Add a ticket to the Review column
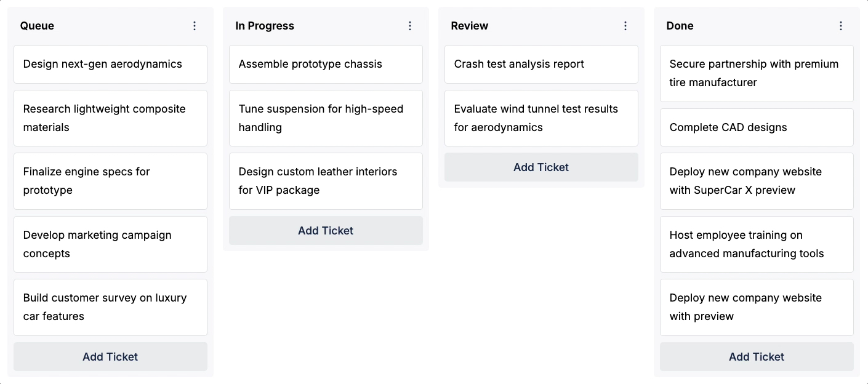Image resolution: width=868 pixels, height=384 pixels. (x=541, y=167)
